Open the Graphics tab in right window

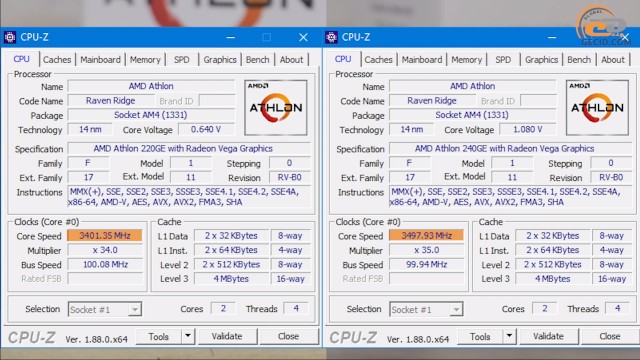(542, 60)
